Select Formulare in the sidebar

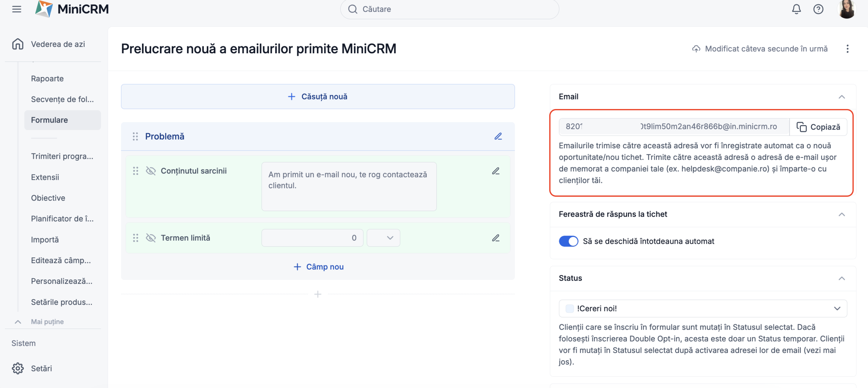click(50, 120)
